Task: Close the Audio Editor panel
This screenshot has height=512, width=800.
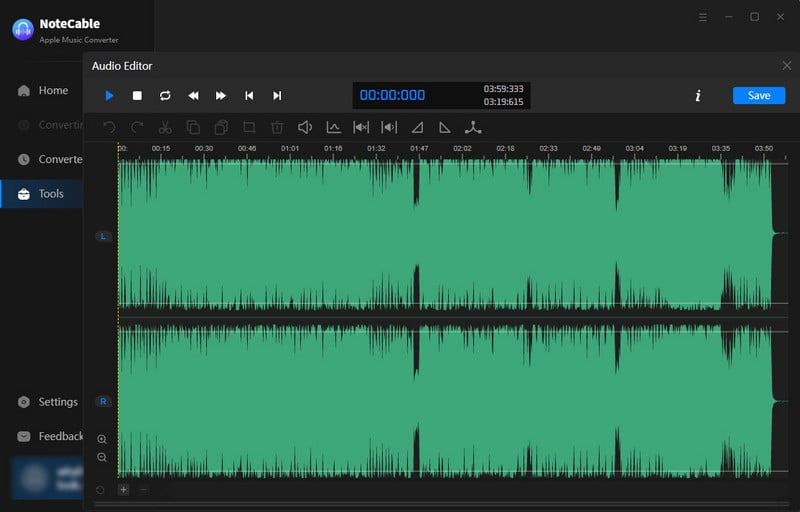Action: click(786, 66)
